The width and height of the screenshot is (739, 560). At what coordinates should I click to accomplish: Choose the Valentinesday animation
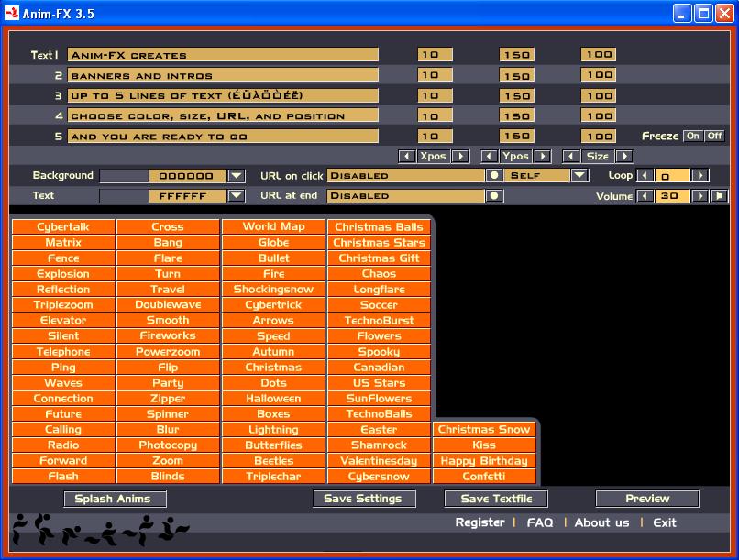pos(379,461)
